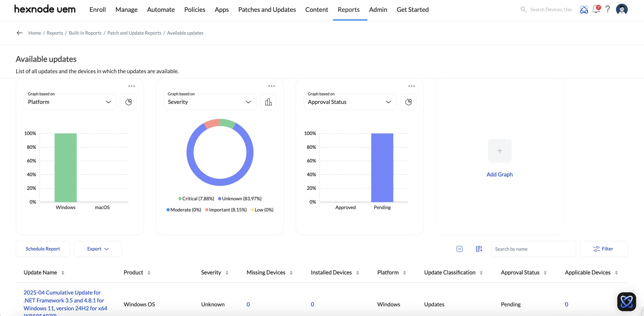The height and width of the screenshot is (316, 644).
Task: Go to the Policies tab
Action: [x=195, y=9]
